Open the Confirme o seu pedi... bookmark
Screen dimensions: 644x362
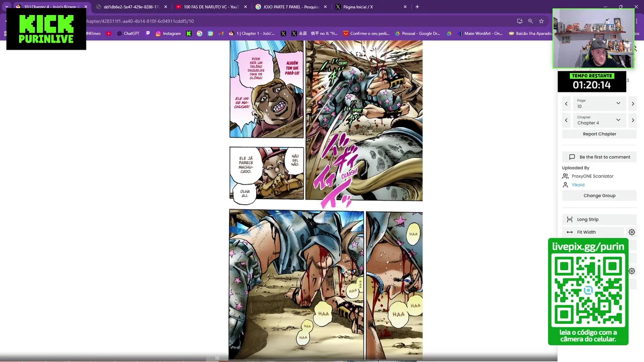(x=366, y=34)
